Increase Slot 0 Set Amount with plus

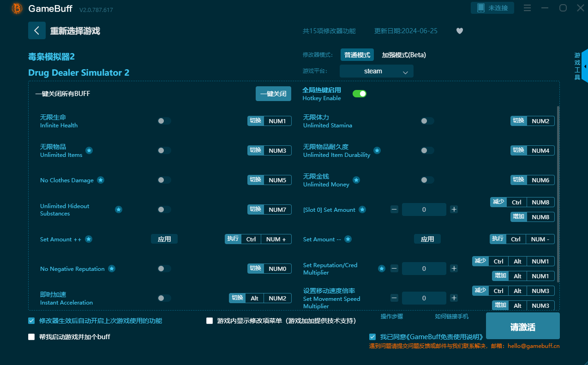[454, 209]
